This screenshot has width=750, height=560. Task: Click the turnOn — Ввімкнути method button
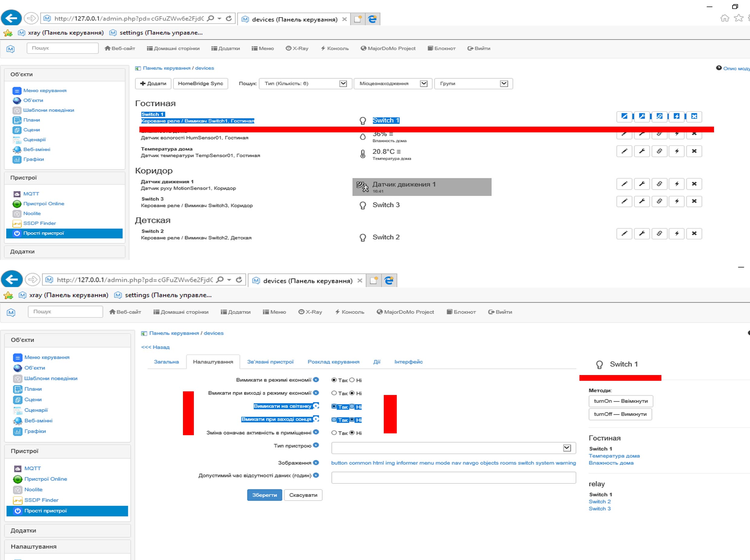click(x=621, y=401)
